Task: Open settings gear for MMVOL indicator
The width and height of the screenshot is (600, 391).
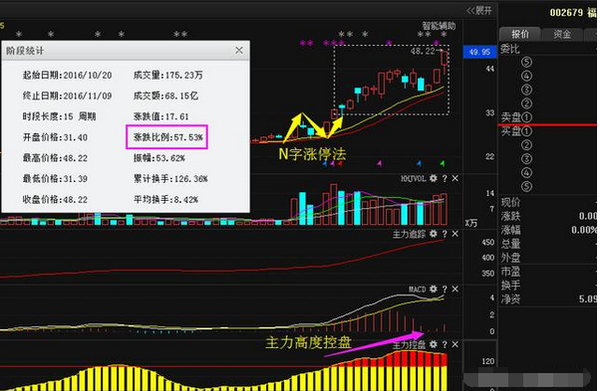Action: coord(433,178)
